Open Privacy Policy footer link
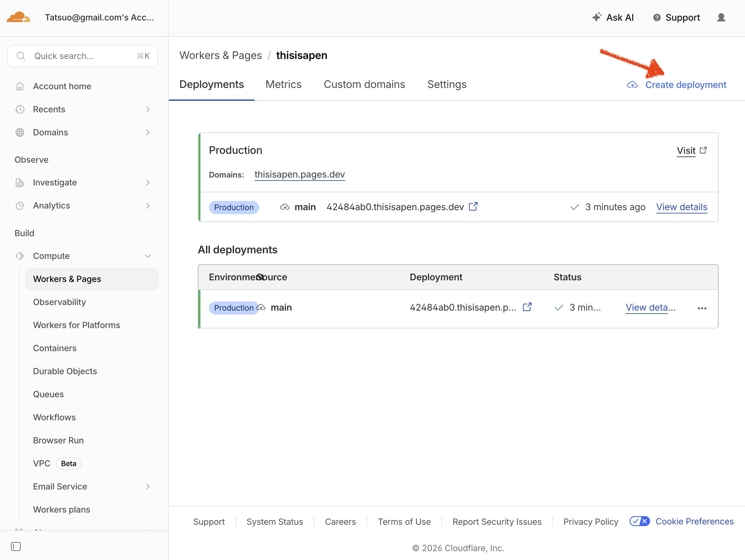745x560 pixels. (591, 522)
